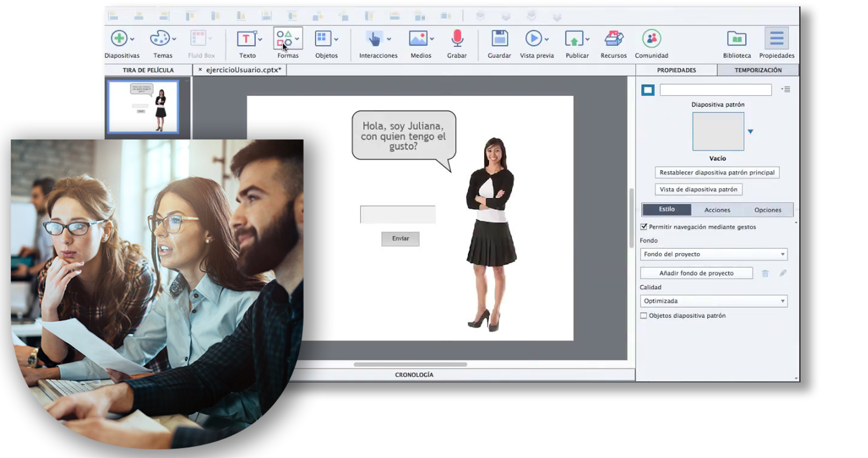This screenshot has width=868, height=458.
Task: Expand the Medios dropdown arrow
Action: tap(432, 39)
